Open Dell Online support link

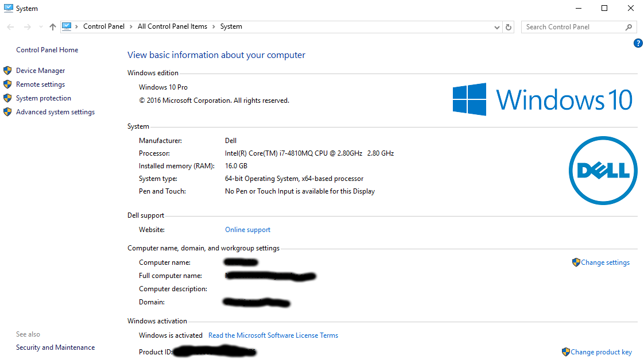pyautogui.click(x=247, y=230)
